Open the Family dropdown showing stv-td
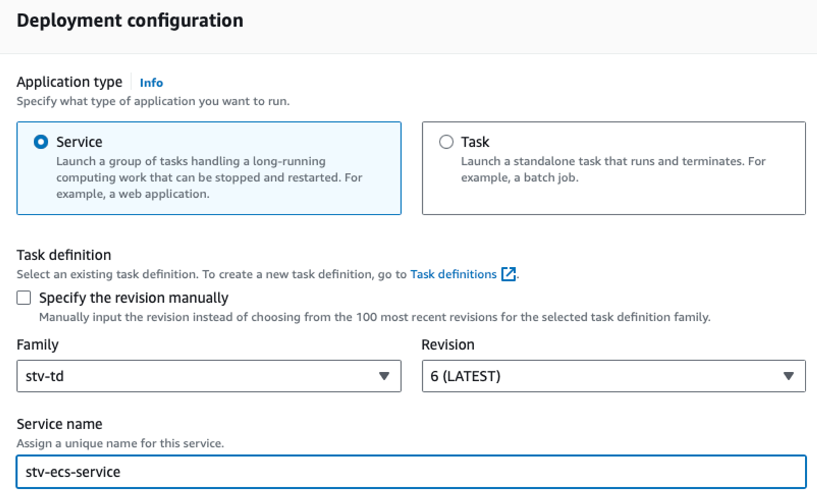 coord(200,376)
